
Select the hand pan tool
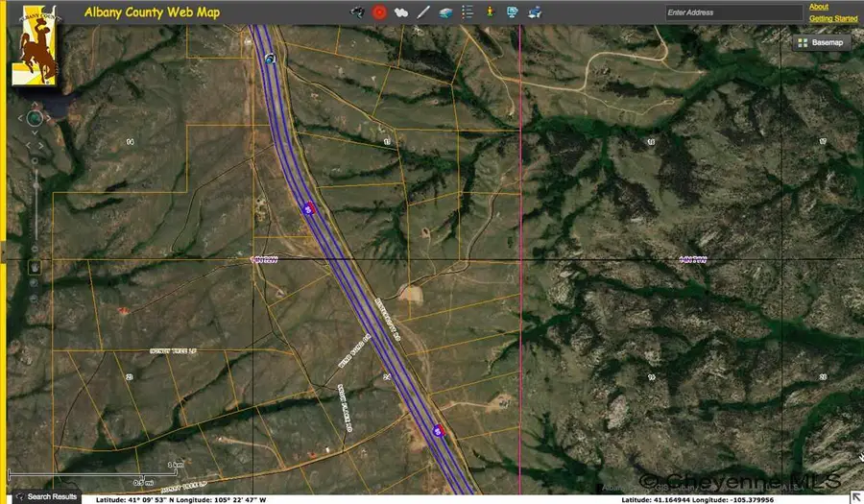click(x=35, y=267)
